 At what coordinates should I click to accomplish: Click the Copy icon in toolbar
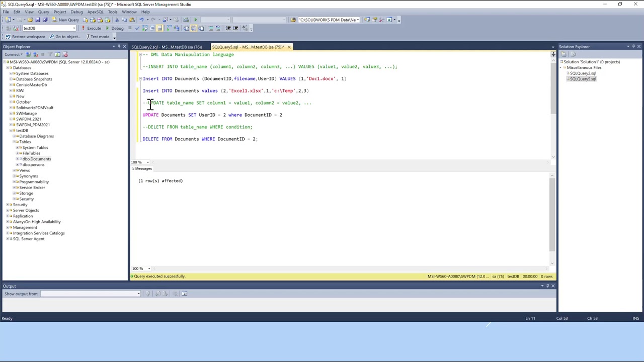click(124, 20)
